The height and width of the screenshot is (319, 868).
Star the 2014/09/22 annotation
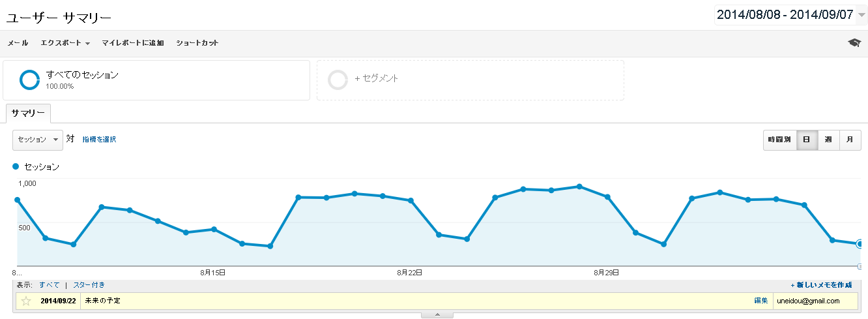click(x=26, y=301)
